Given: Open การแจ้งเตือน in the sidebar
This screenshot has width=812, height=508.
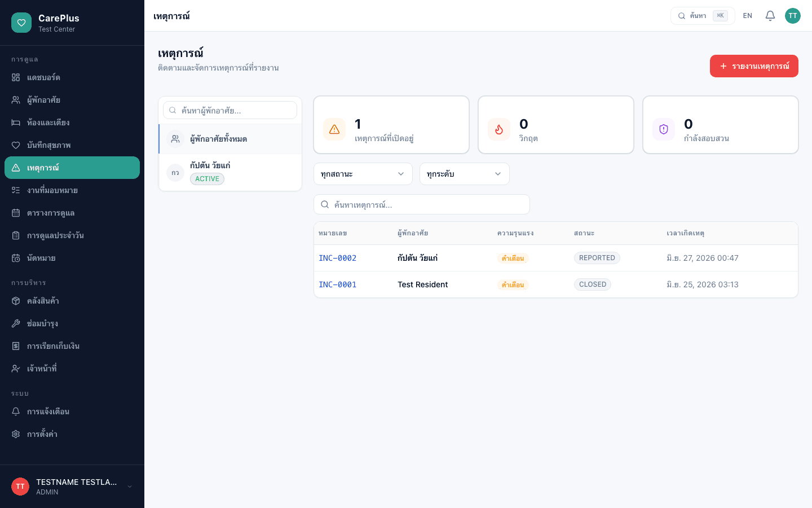Looking at the screenshot, I should point(72,411).
